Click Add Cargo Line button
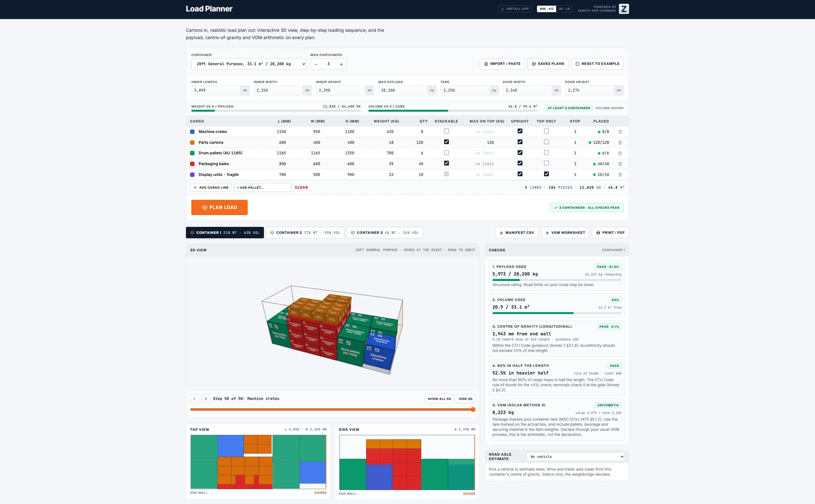This screenshot has width=815, height=504. pos(211,188)
